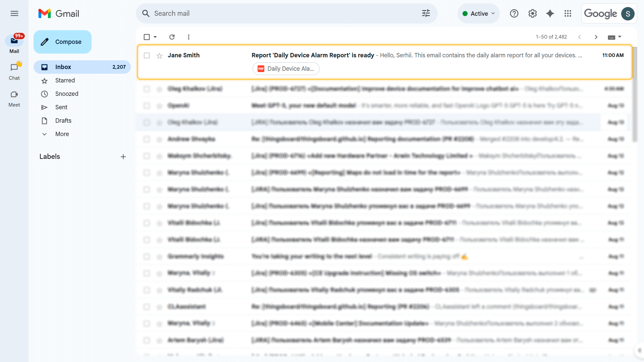Star the Jane Smith email
Screen dimensions: 644x362
coord(159,56)
